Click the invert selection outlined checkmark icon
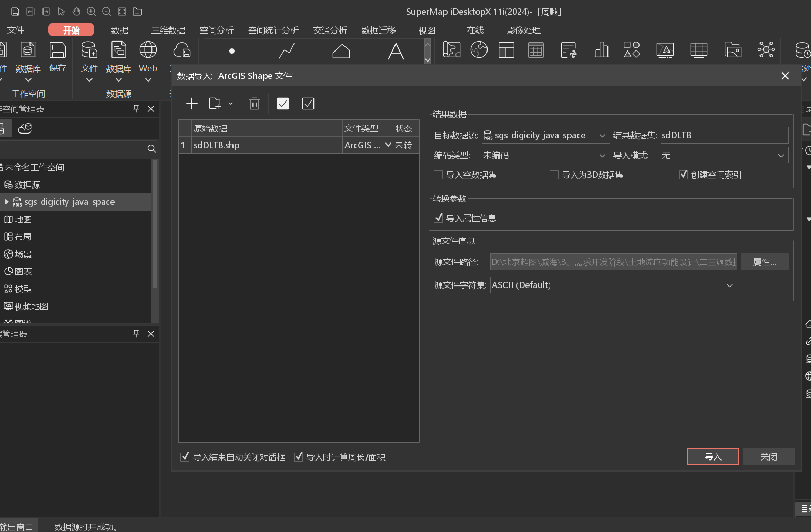 coord(308,104)
